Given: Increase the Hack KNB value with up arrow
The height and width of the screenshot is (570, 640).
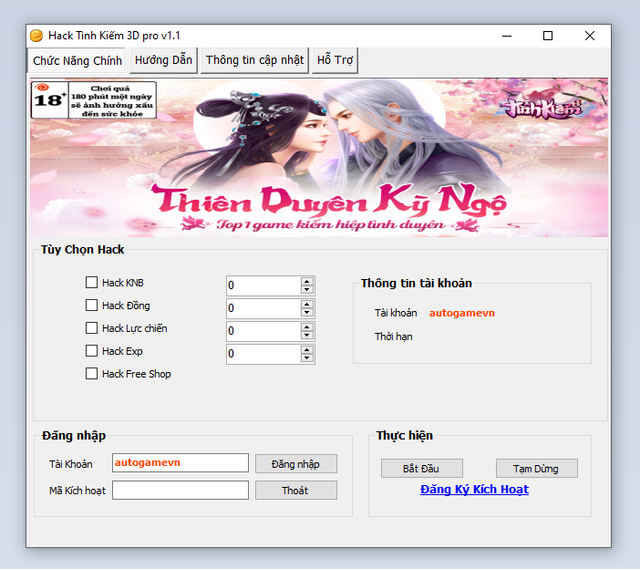Looking at the screenshot, I should pos(307,281).
